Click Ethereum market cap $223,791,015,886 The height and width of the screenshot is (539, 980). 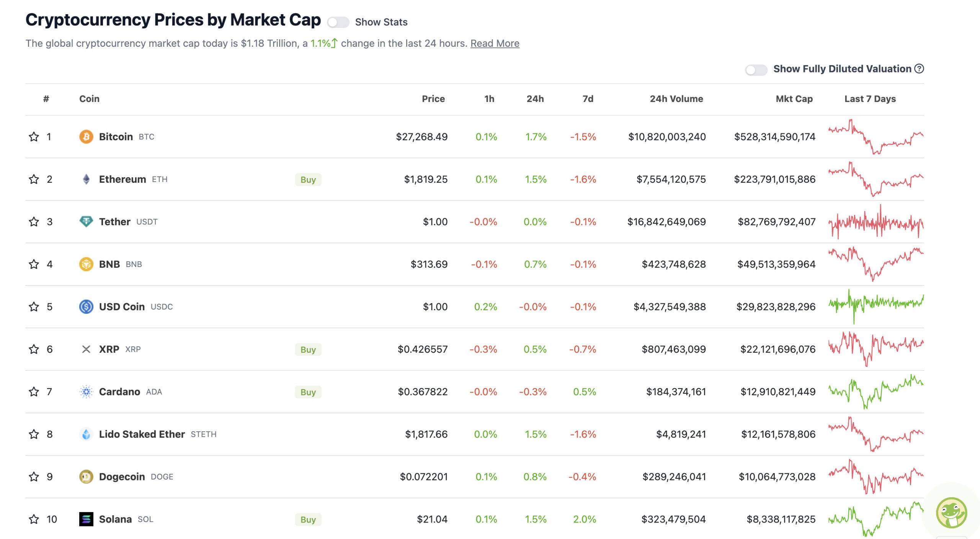(x=775, y=179)
